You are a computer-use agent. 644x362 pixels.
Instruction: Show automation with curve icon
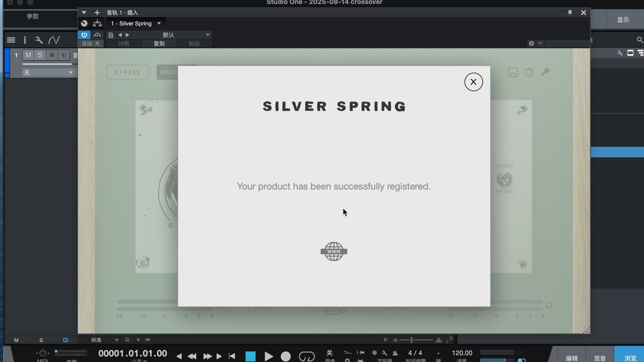click(54, 40)
